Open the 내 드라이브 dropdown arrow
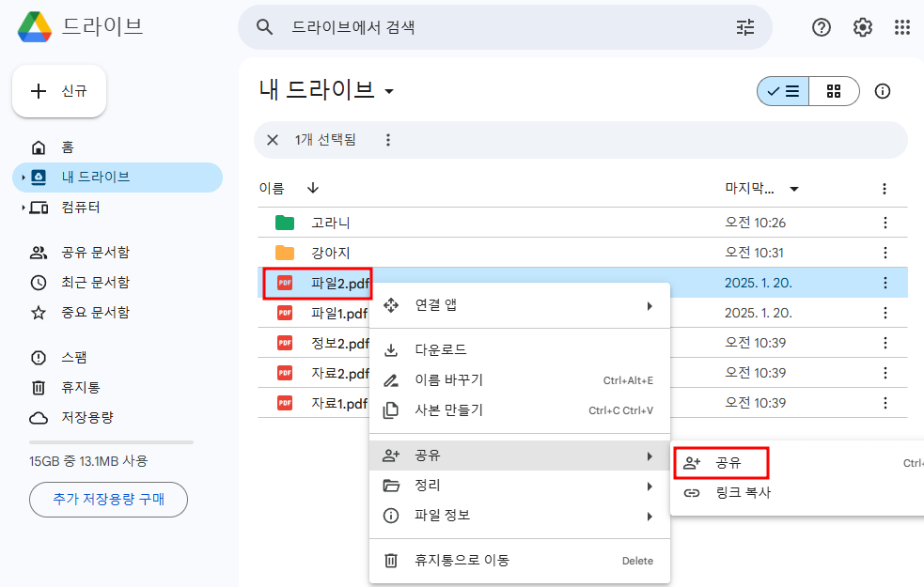Screen dimensions: 924x587 [389, 91]
